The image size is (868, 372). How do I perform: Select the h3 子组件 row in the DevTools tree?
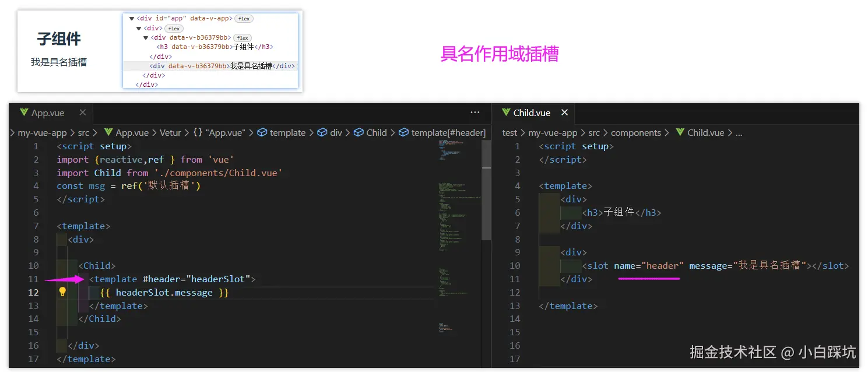(x=215, y=47)
